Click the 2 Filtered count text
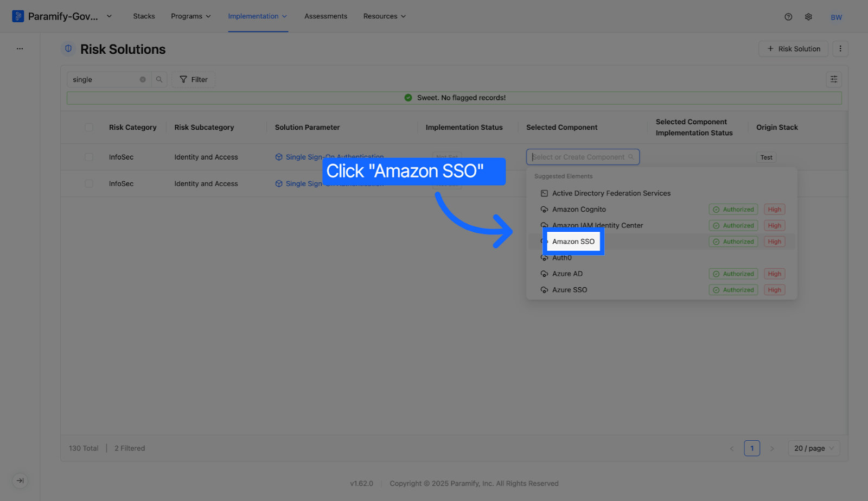 click(130, 448)
